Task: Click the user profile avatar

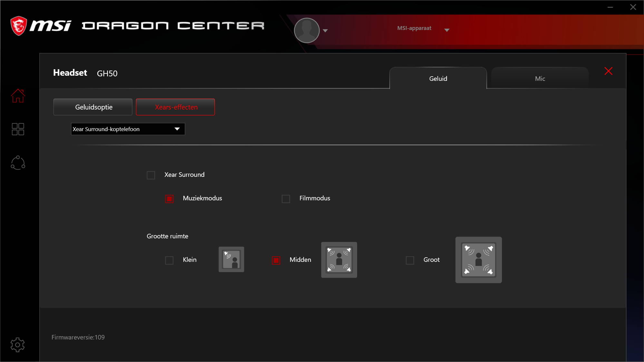Action: pos(307,30)
